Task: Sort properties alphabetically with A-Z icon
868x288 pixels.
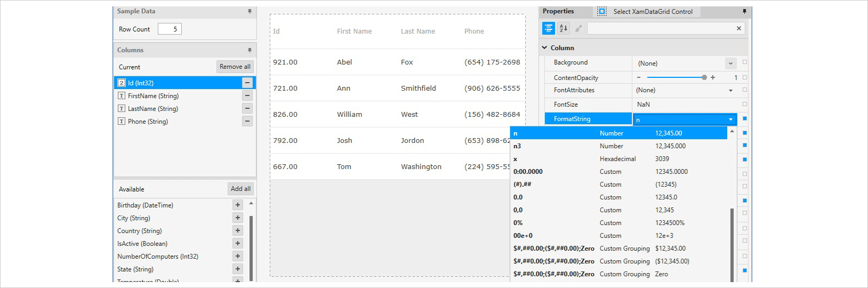Action: (564, 28)
